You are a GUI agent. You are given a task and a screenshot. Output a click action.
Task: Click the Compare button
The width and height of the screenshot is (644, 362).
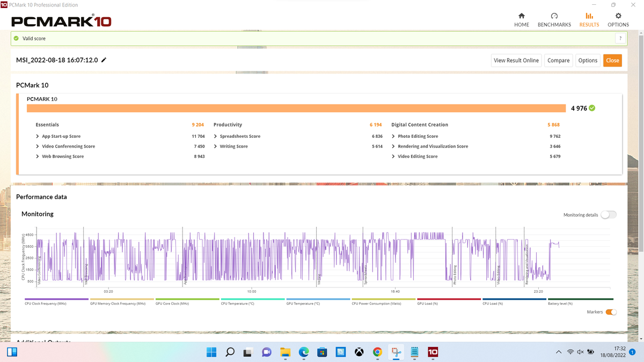point(559,61)
